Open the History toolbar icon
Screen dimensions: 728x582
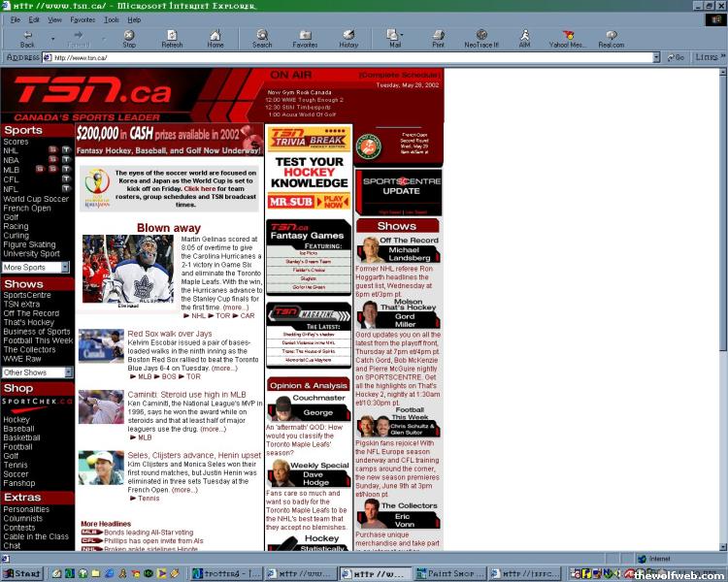348,38
